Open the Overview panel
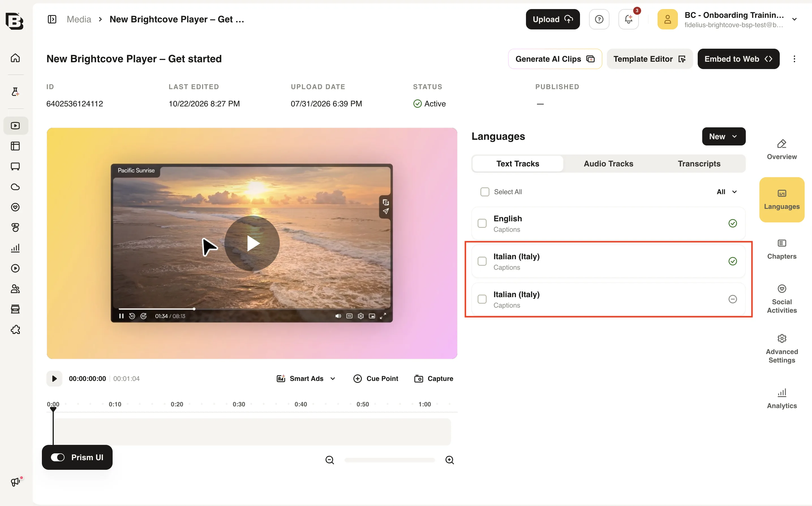This screenshot has width=812, height=506. point(781,150)
